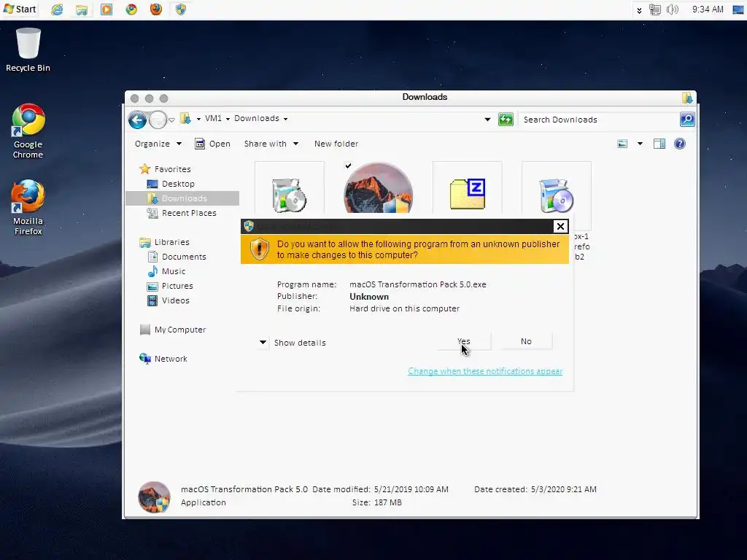747x560 pixels.
Task: Open media player taskbar icon
Action: tap(107, 9)
